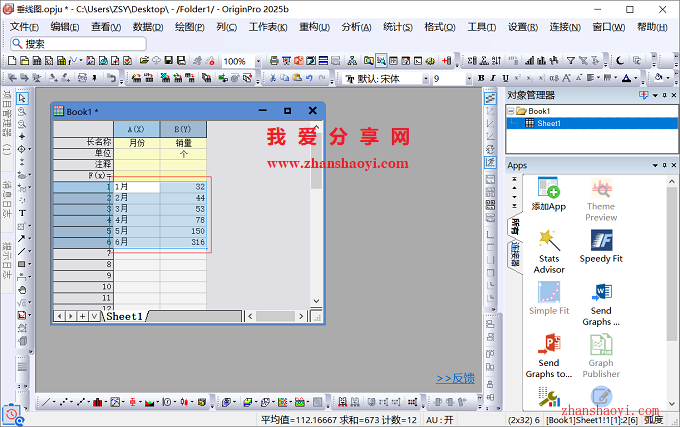Open the 统计(S) menu
680x427 pixels.
pos(398,27)
